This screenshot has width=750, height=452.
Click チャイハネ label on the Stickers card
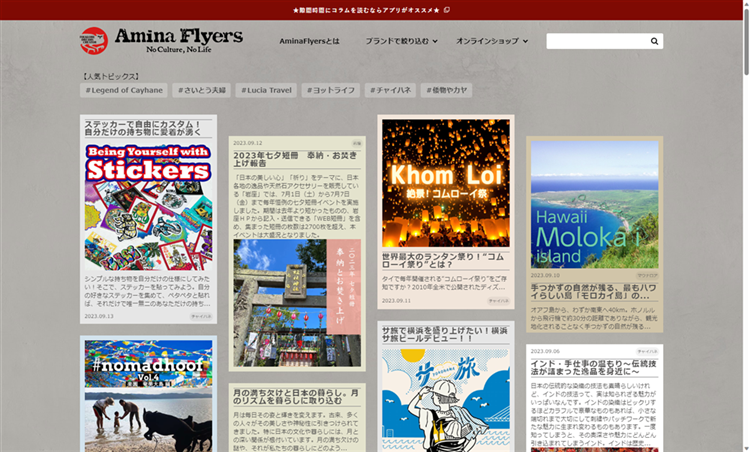coord(201,316)
